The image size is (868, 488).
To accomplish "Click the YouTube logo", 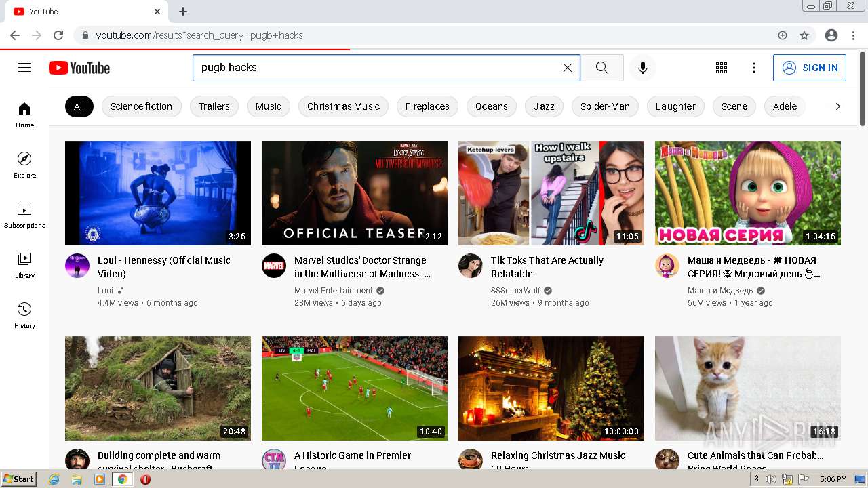I will [79, 68].
